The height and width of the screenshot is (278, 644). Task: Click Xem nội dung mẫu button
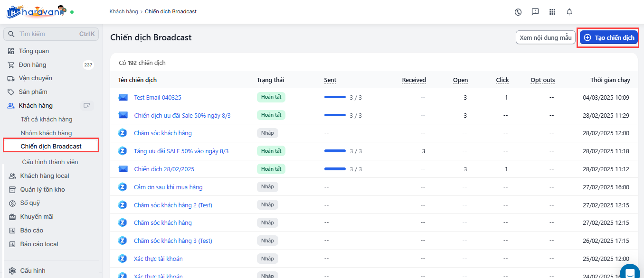[545, 37]
